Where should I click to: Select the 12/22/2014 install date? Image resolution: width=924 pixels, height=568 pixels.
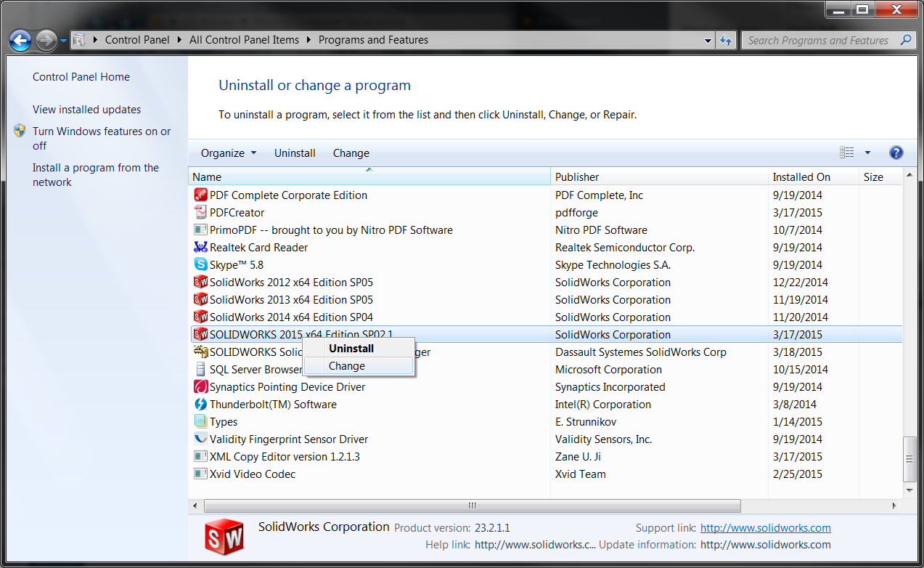tap(801, 282)
